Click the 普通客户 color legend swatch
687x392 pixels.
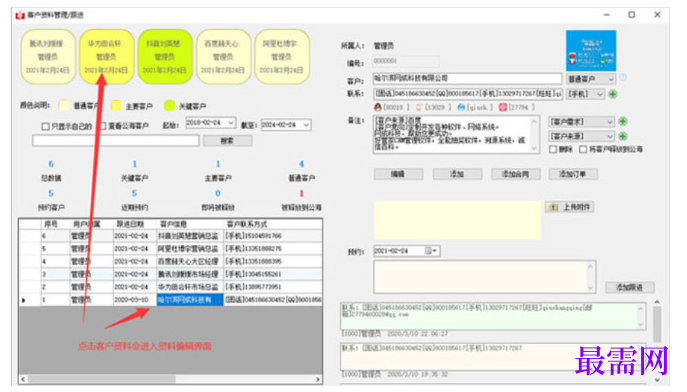click(x=64, y=105)
